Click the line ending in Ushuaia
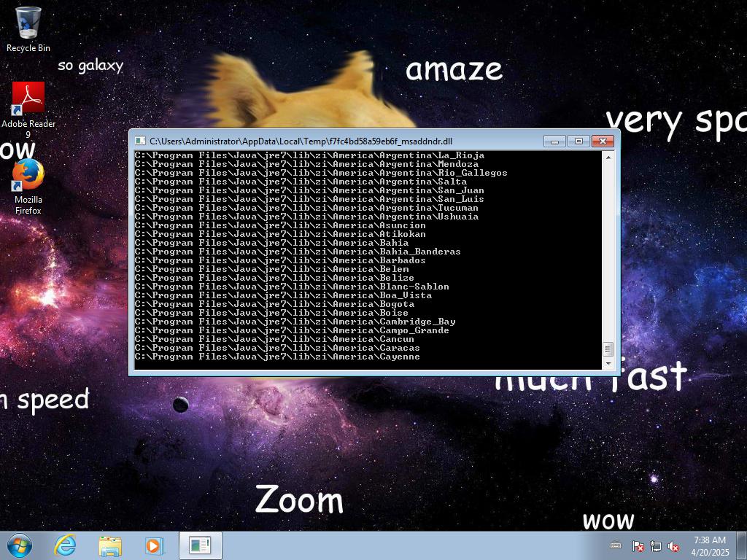747x560 pixels. (306, 217)
